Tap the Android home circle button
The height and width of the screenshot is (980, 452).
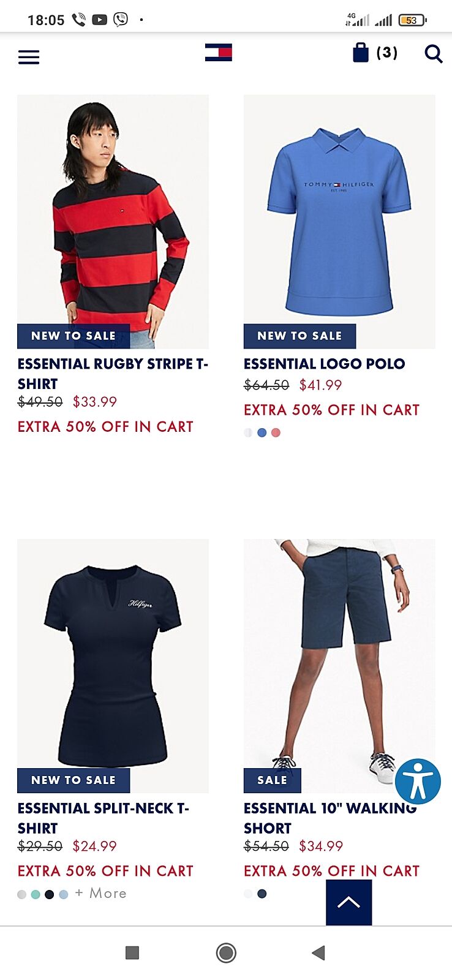[x=226, y=952]
